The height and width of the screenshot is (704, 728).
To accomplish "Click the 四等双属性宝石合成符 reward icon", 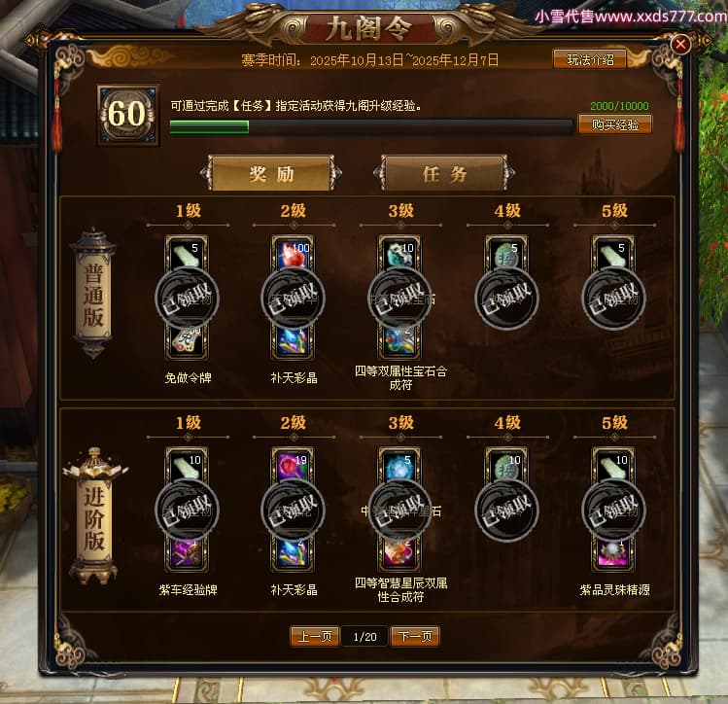I will click(399, 341).
